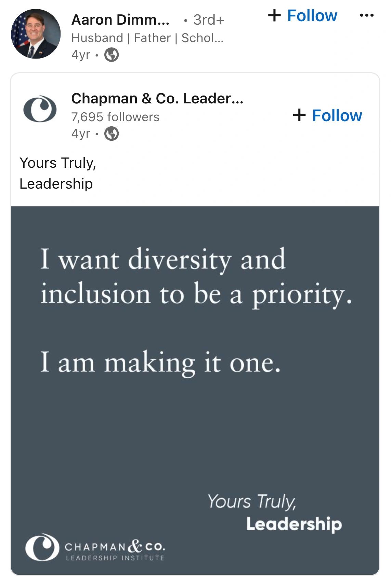Follow Aaron Dimm using the top Follow button
This screenshot has height=582, width=392.
pyautogui.click(x=303, y=16)
